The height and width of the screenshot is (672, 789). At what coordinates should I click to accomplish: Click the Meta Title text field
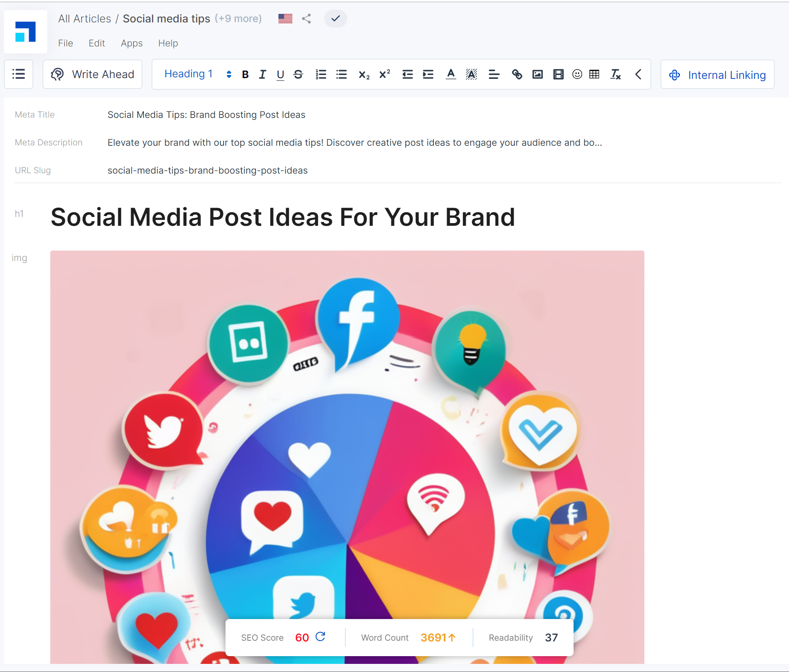click(x=207, y=115)
